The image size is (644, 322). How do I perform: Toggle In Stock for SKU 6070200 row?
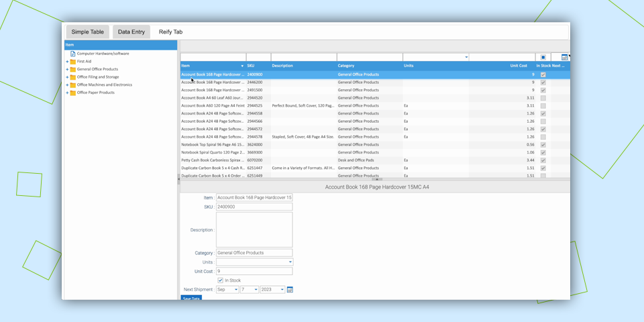point(543,160)
